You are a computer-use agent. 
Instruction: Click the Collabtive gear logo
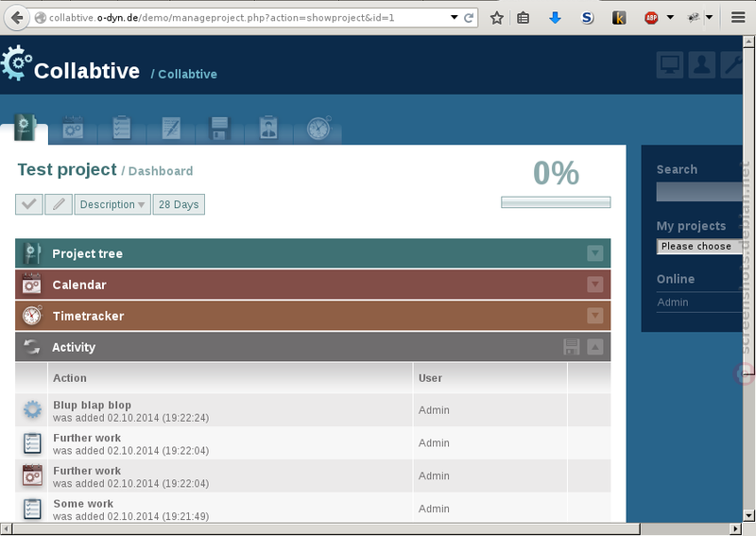[x=16, y=63]
